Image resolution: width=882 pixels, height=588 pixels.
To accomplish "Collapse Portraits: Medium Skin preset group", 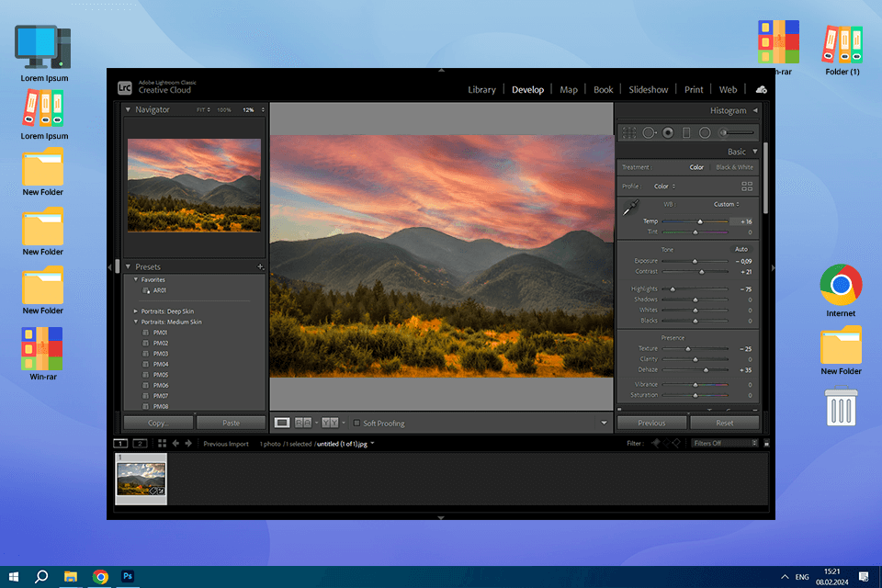I will [x=136, y=322].
